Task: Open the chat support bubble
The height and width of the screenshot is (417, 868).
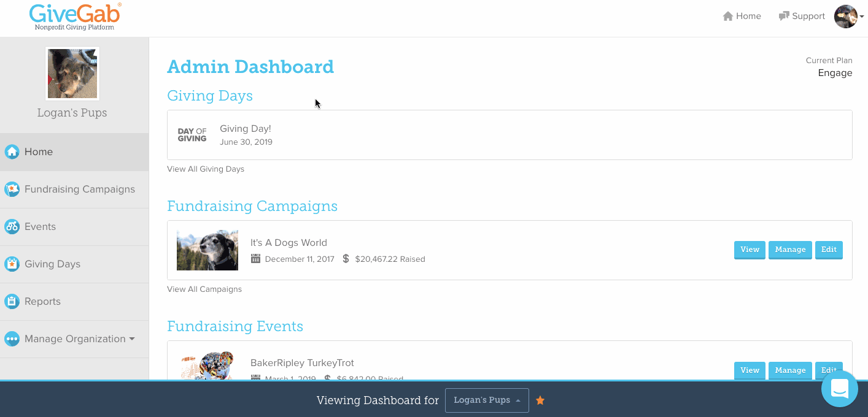Action: pyautogui.click(x=839, y=389)
